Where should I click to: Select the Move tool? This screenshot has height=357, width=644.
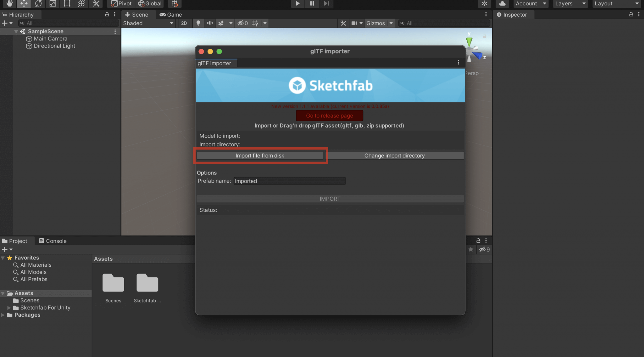click(24, 4)
